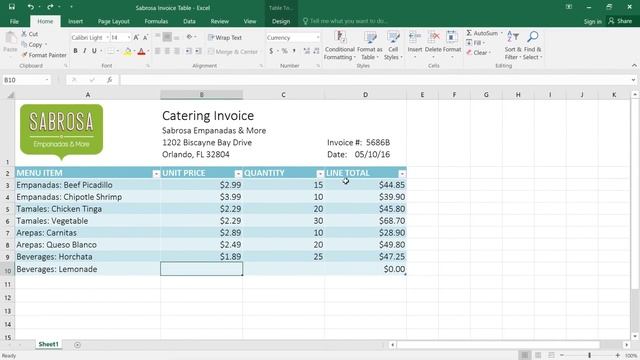Open the QUANTITY filter dropdown
Viewport: 640px width, 360px height.
click(x=320, y=174)
